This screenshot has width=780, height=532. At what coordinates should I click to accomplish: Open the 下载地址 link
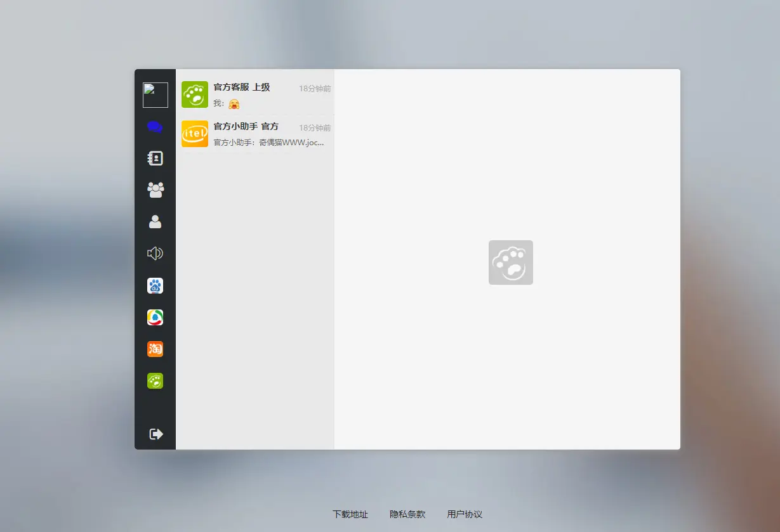[x=350, y=514]
